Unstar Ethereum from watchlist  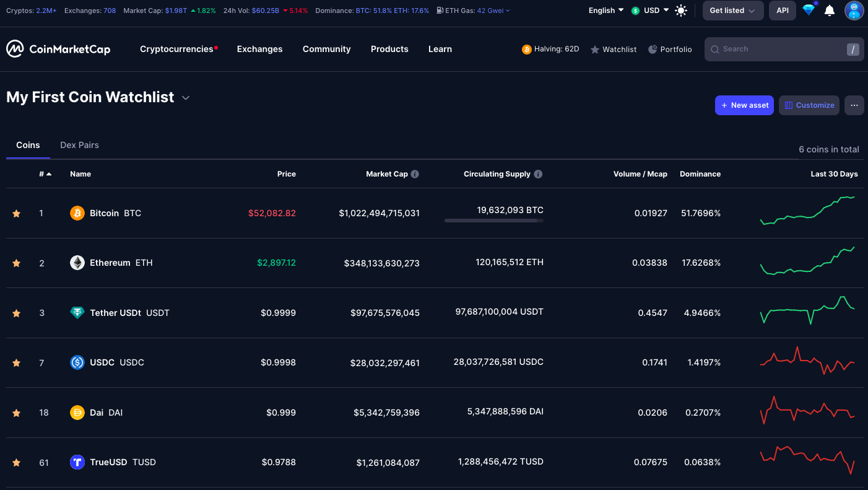coord(16,263)
